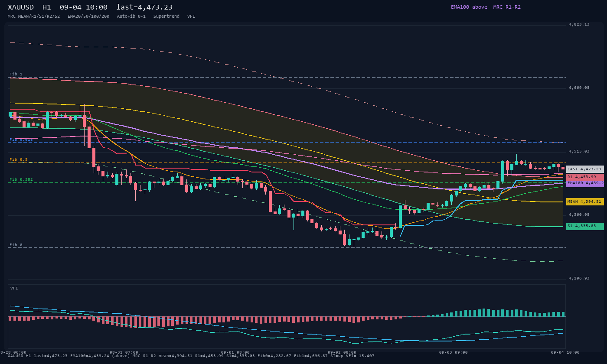Image resolution: width=607 pixels, height=364 pixels.
Task: Select the VFI legend entry in header
Action: coord(191,16)
